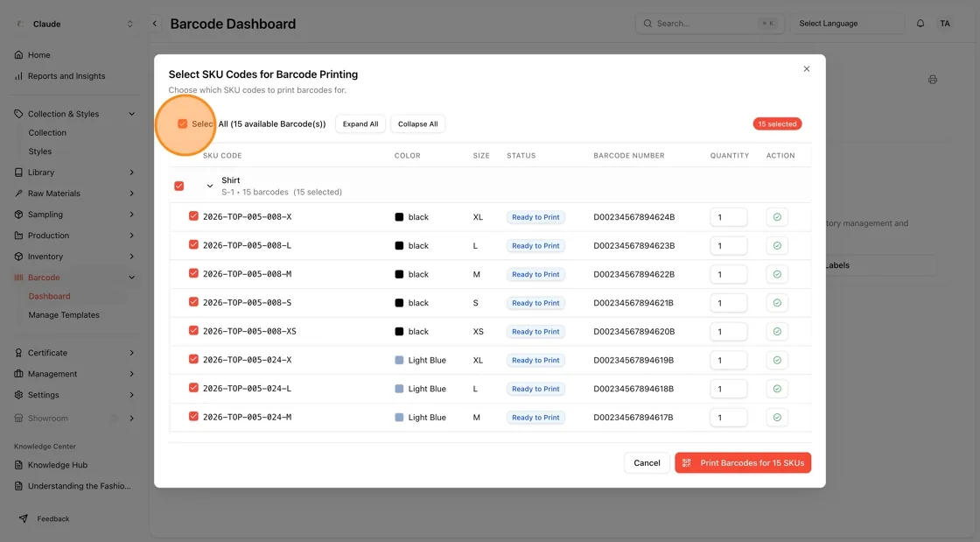Uncheck SKU 2026-TOP-005-008-S checkbox

pos(193,302)
